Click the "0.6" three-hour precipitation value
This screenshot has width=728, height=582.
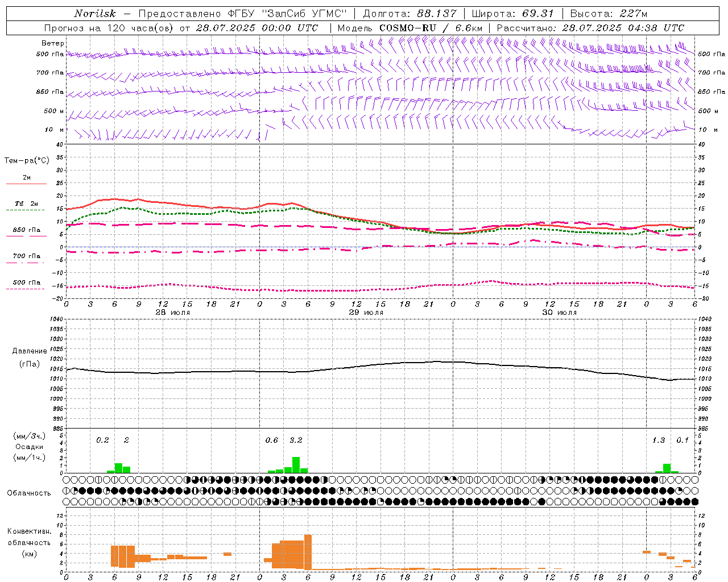pos(272,440)
